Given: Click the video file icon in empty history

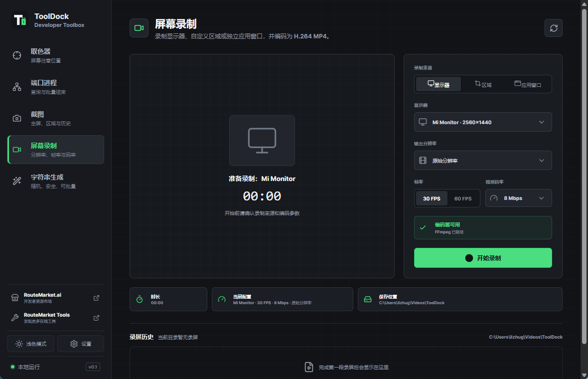Looking at the screenshot, I should tap(308, 367).
